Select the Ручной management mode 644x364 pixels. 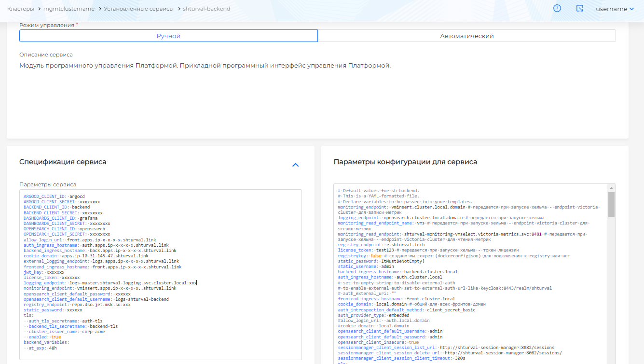[x=168, y=36]
